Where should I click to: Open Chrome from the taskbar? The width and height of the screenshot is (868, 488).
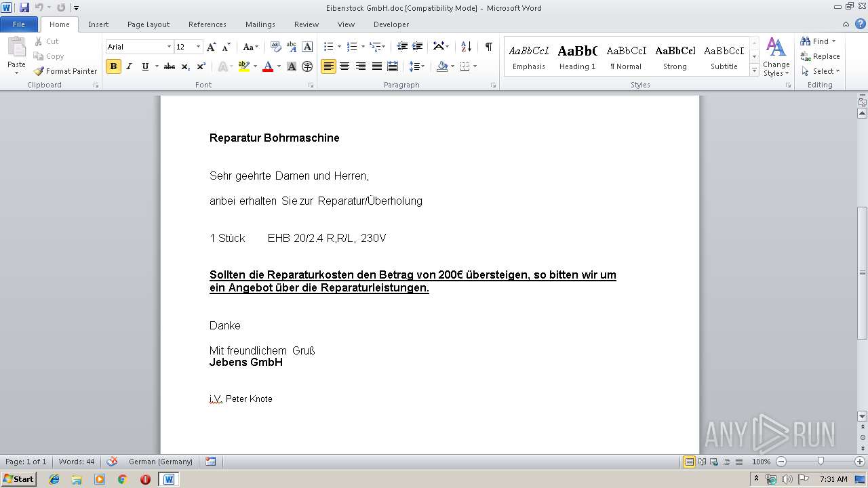point(123,479)
